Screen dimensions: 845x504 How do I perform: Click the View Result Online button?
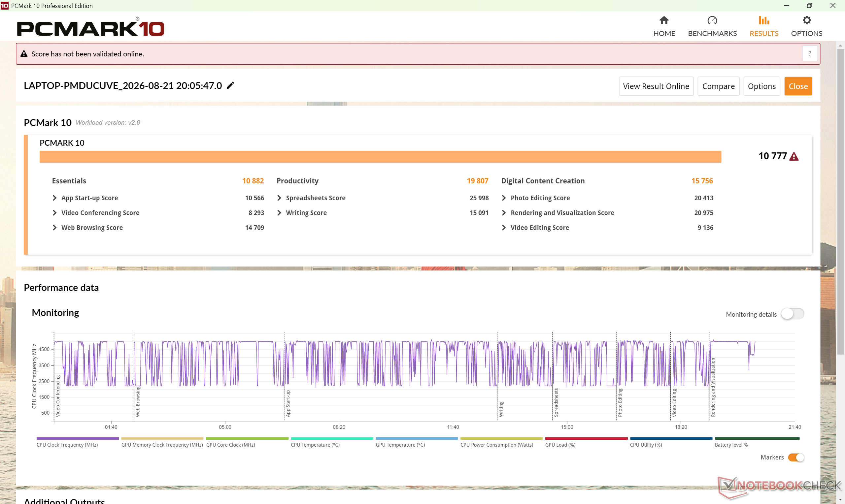656,86
